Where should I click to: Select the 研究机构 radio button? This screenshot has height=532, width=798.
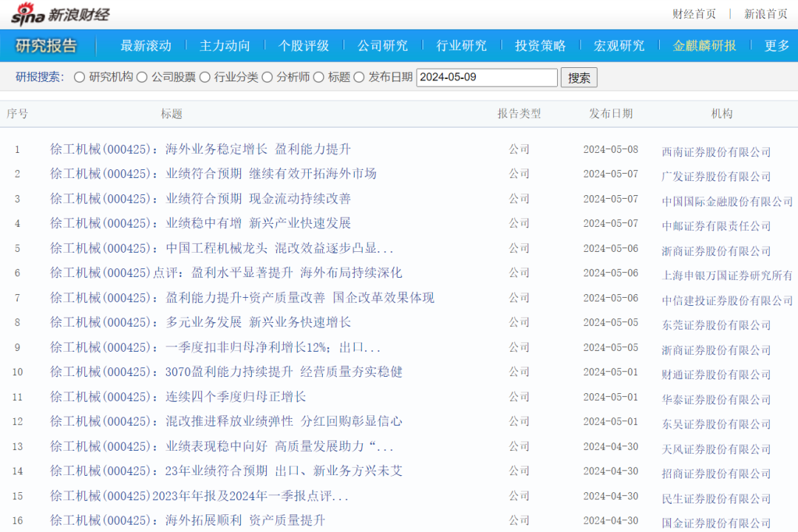pos(80,78)
